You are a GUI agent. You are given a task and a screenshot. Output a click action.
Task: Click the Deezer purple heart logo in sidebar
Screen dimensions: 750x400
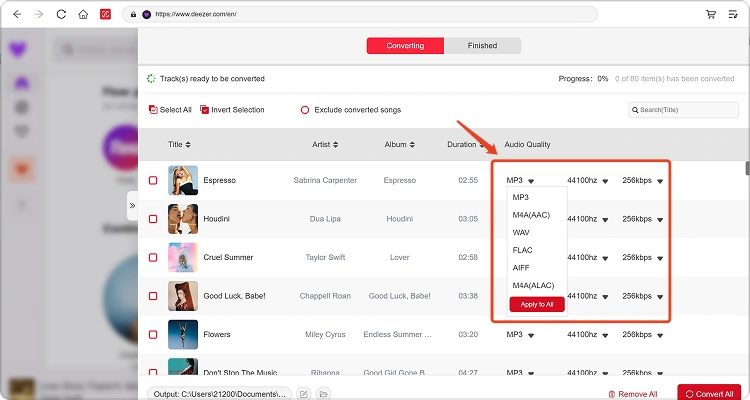[x=18, y=49]
